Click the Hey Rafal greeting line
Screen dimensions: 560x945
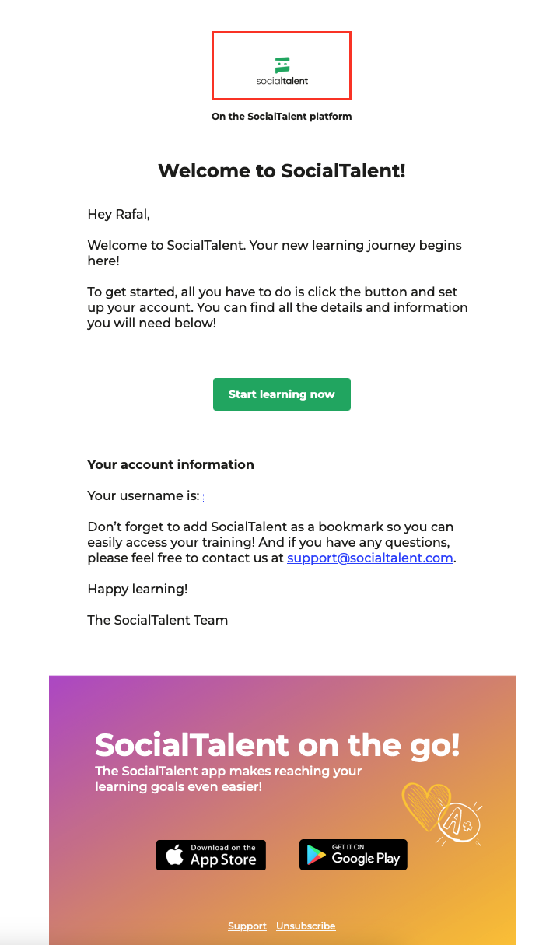[x=117, y=214]
